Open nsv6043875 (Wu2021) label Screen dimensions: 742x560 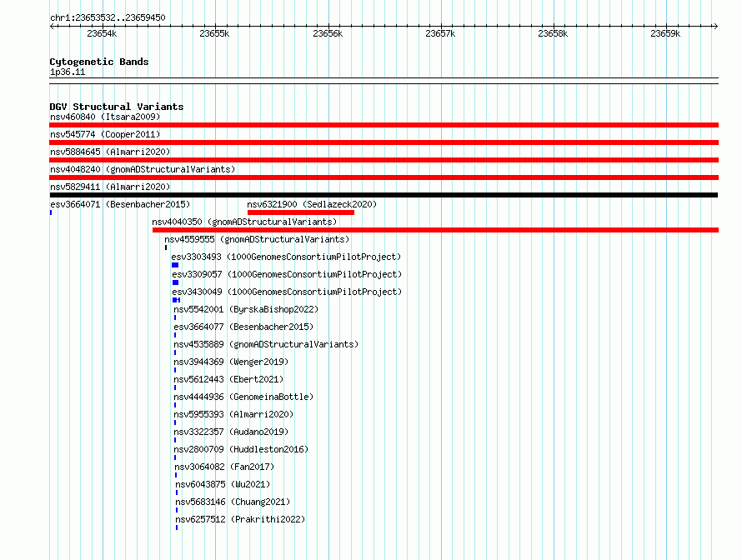pyautogui.click(x=223, y=484)
